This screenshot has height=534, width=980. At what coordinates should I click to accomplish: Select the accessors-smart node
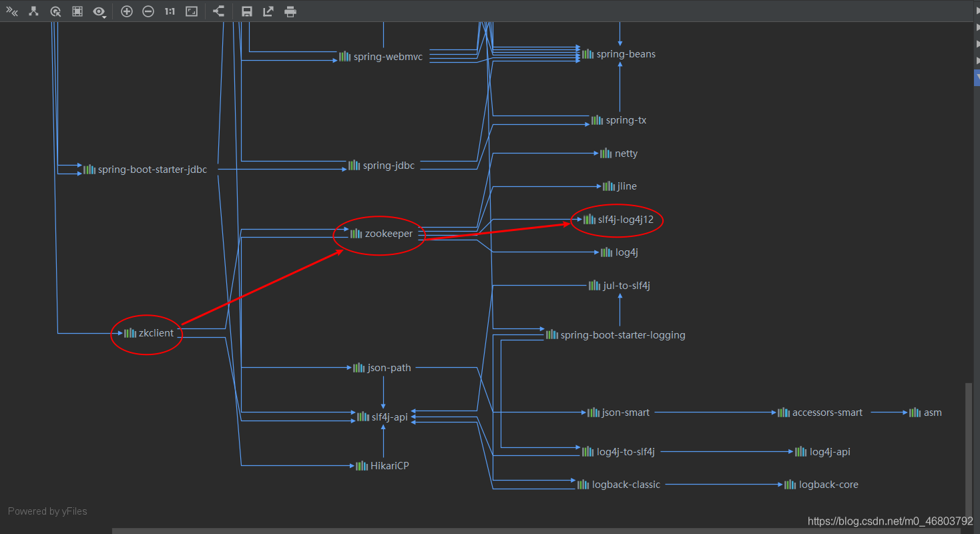820,413
